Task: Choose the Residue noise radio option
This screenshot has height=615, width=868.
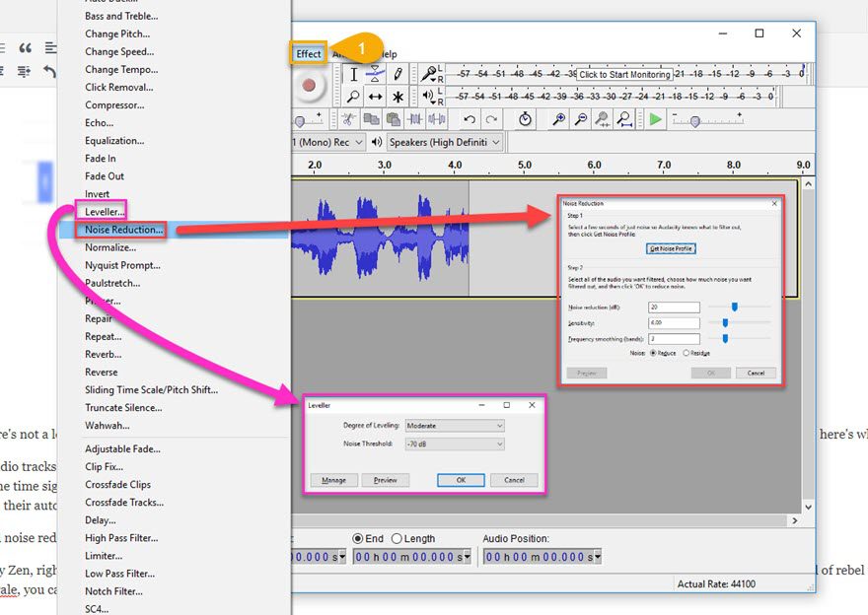Action: pos(687,353)
